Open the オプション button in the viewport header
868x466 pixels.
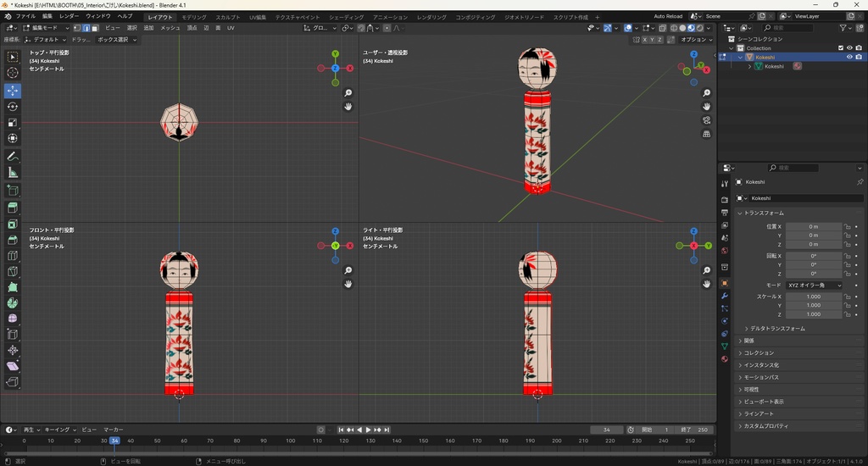(694, 40)
